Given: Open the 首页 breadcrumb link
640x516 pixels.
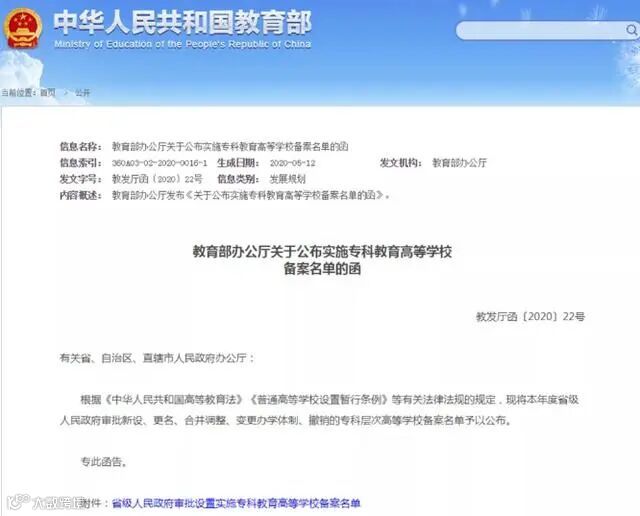Looking at the screenshot, I should (48, 93).
